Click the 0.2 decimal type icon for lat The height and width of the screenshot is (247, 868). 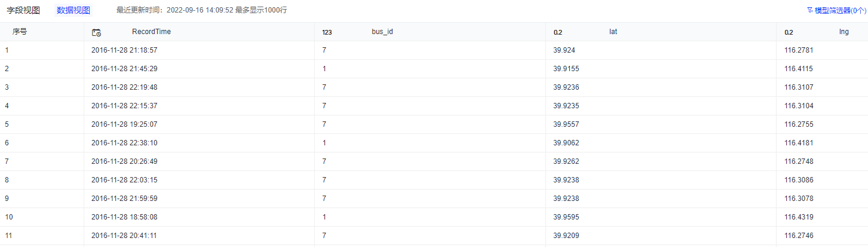pos(558,32)
